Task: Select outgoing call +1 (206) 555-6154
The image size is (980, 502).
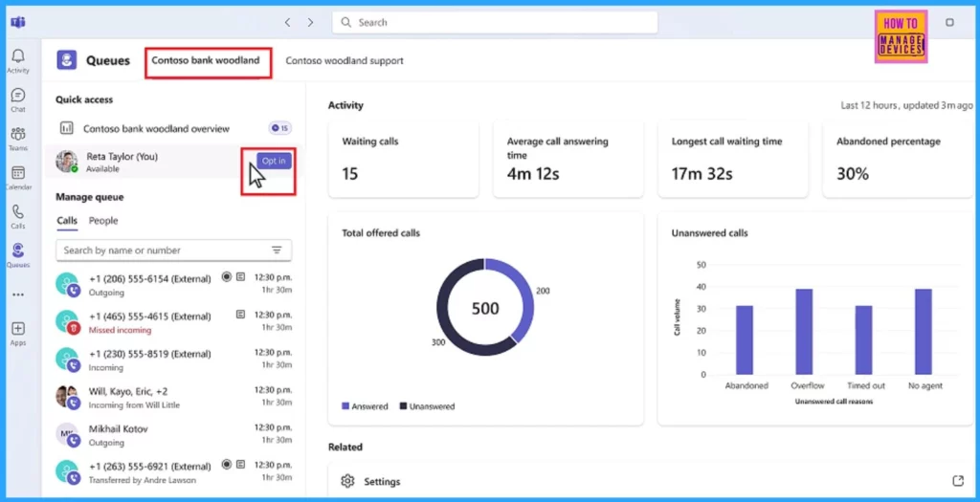Action: pos(174,284)
